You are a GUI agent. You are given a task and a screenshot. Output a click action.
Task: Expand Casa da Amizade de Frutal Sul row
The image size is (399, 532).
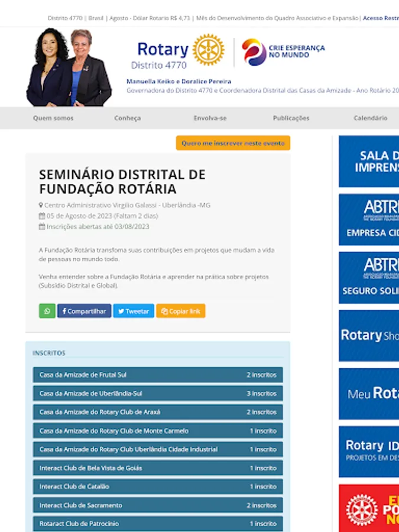pyautogui.click(x=158, y=375)
